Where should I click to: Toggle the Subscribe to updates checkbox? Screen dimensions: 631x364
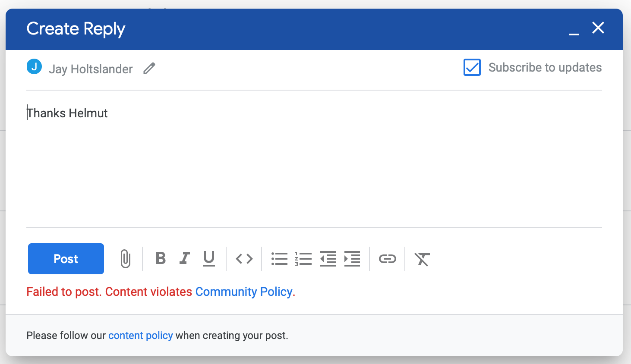pos(472,67)
